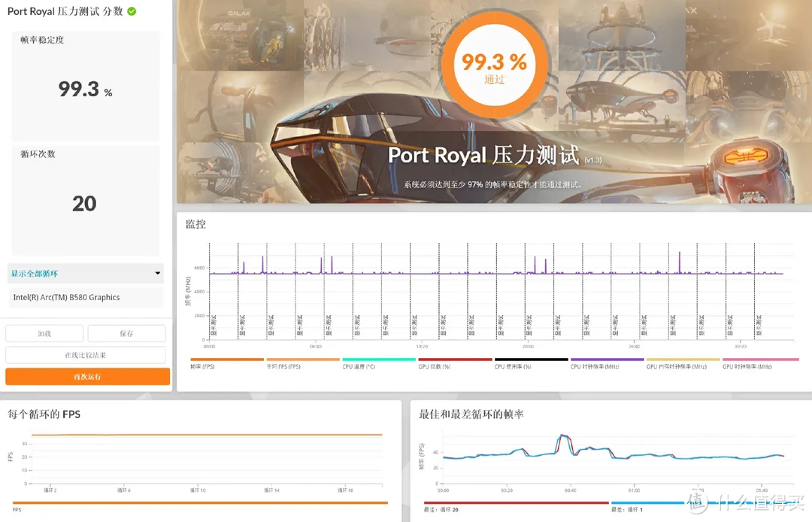
Task: Toggle the CPU 时钟频率 (MHz) legend series
Action: [x=607, y=363]
